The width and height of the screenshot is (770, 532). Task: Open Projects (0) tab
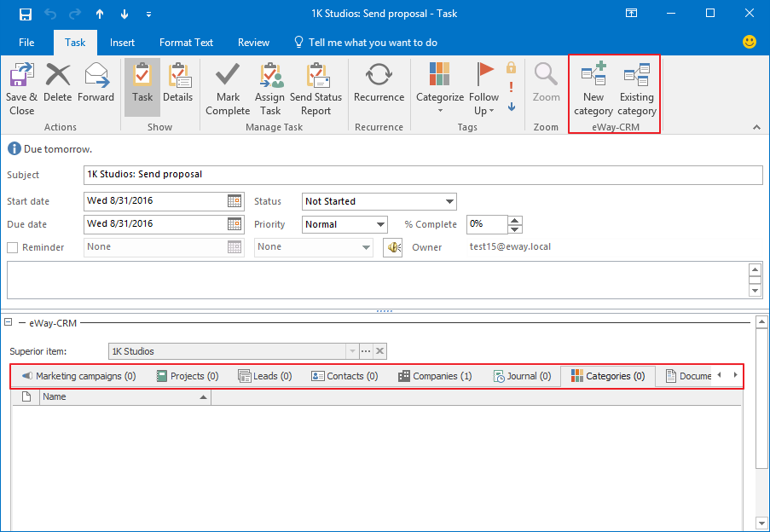tap(187, 377)
